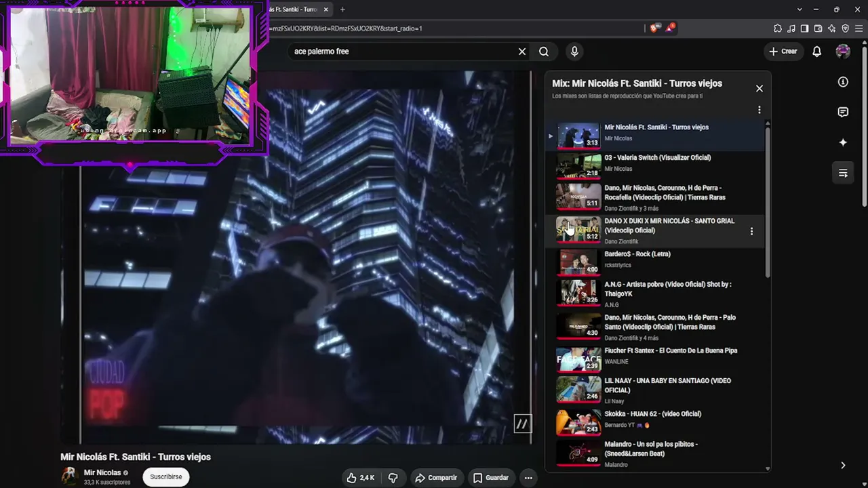Open the account avatar menu
Screen dimensions: 868x488
point(843,52)
